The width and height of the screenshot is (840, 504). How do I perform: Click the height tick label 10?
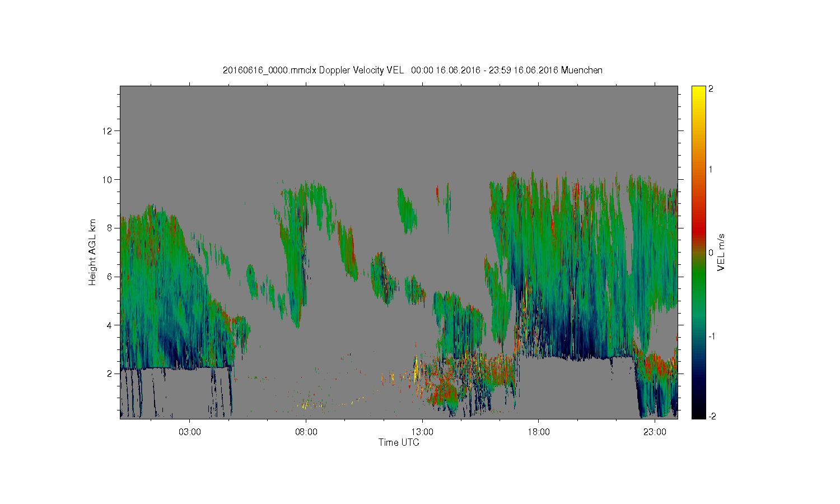pos(108,180)
